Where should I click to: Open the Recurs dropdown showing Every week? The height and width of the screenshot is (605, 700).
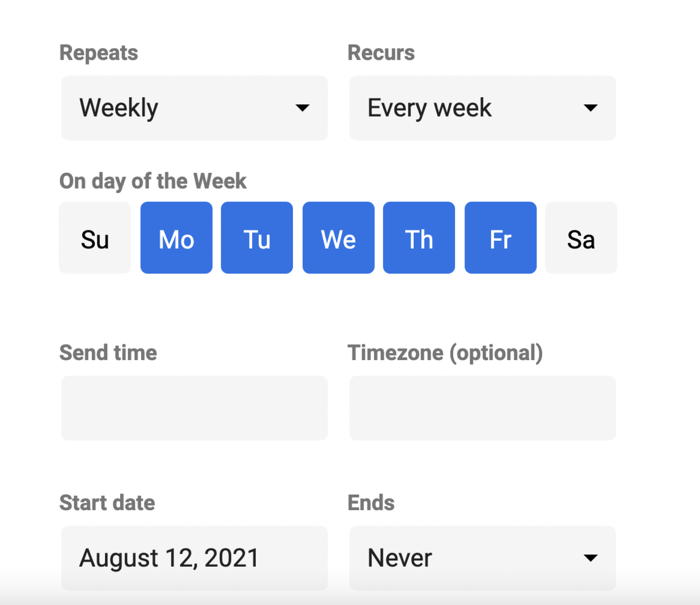tap(482, 107)
